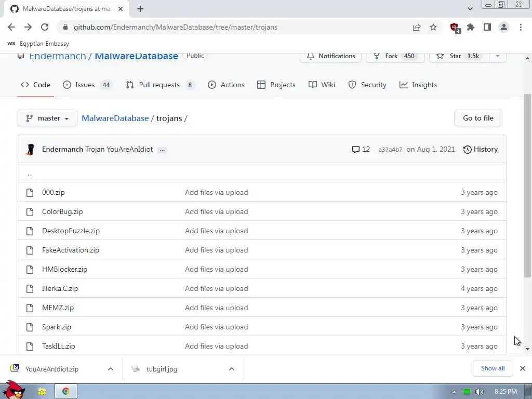Open ColorBug.zip file
Image resolution: width=532 pixels, height=399 pixels.
(62, 212)
